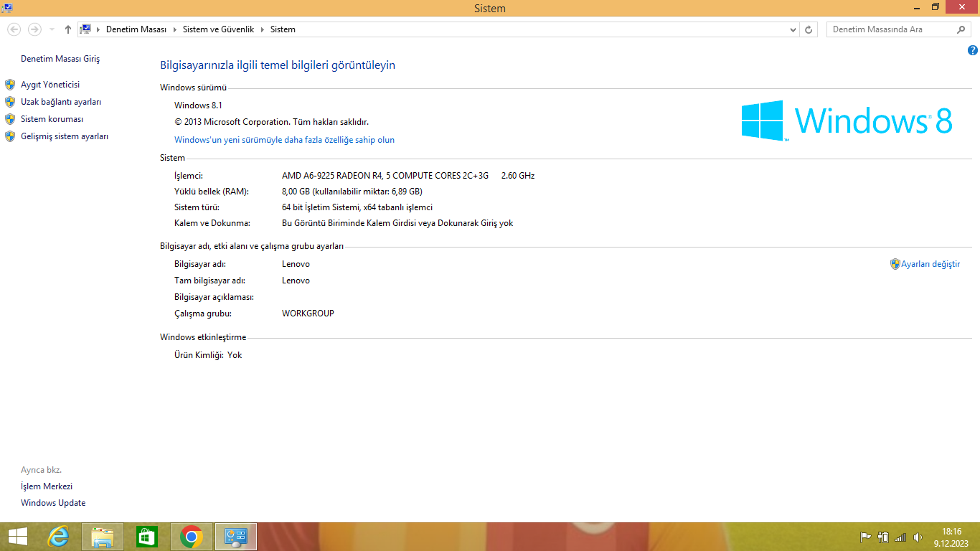Viewport: 980px width, 551px height.
Task: Open Gelişmiş sistem ayarları
Action: tap(65, 136)
